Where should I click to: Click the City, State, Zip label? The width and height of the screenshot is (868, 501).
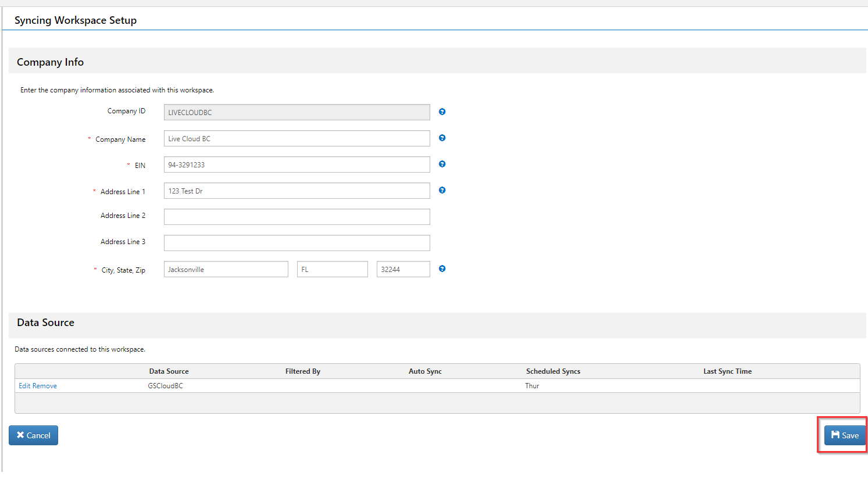pos(123,270)
